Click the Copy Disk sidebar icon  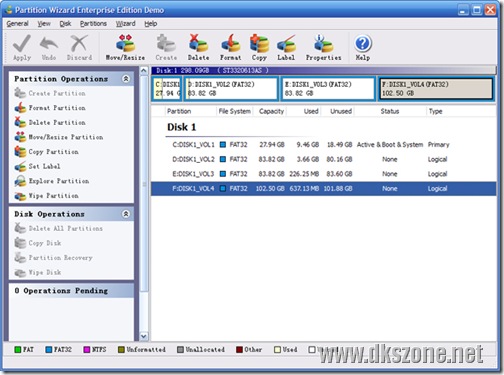tap(20, 243)
